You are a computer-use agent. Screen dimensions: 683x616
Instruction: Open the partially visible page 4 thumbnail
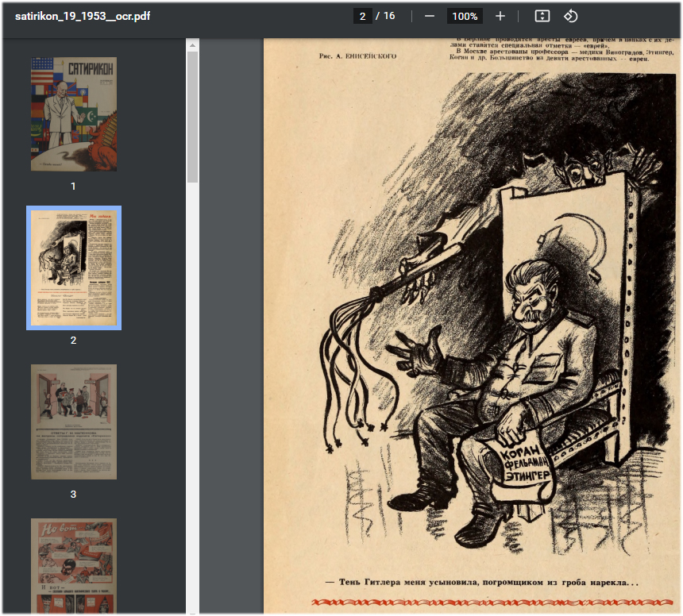74,566
